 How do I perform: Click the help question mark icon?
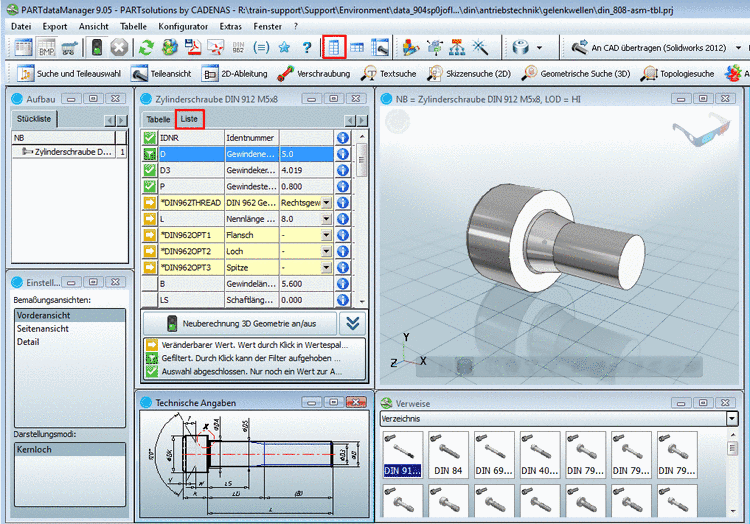pyautogui.click(x=307, y=47)
